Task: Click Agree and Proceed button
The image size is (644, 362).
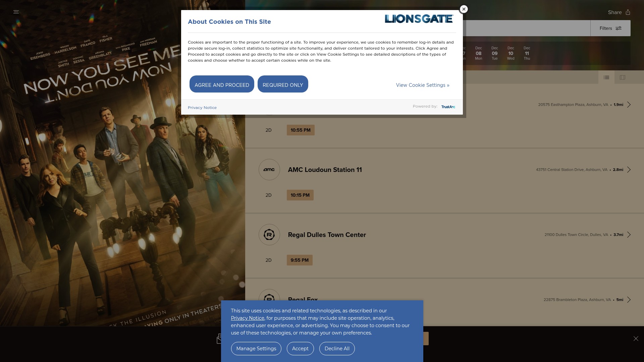Action: tap(222, 84)
